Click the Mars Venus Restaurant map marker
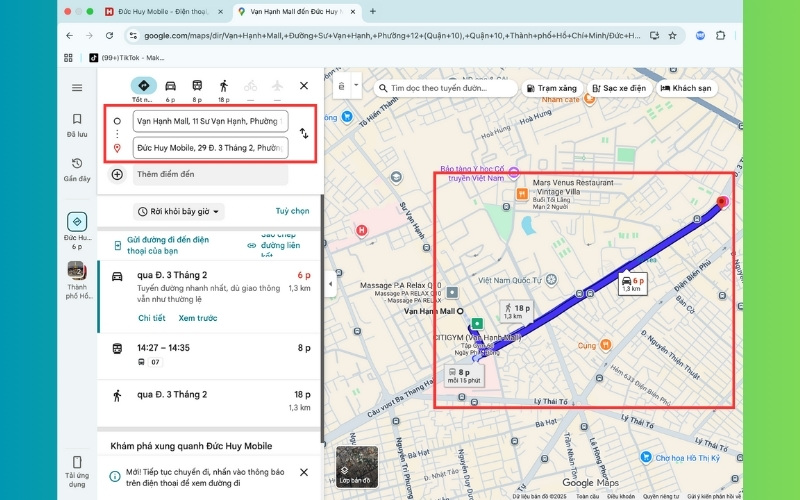 [x=521, y=193]
